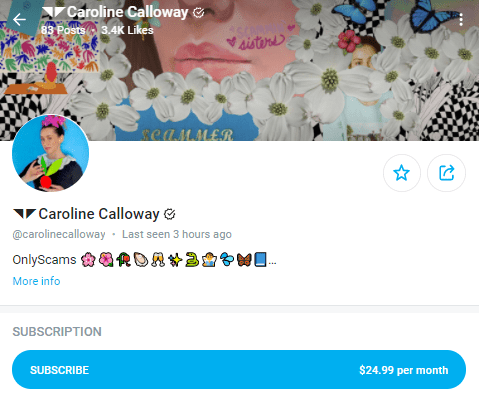Click the butterfly emoji in bio
This screenshot has height=401, width=479.
[x=244, y=259]
